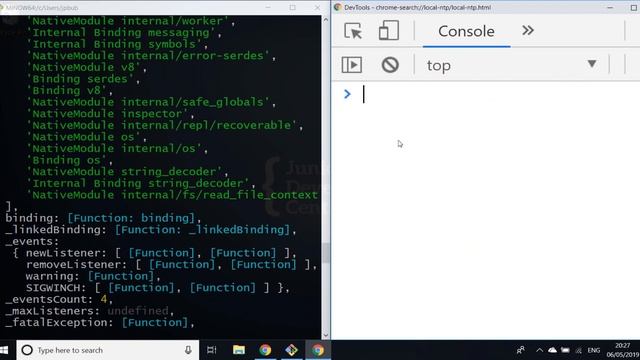Show hidden system tray icons

539,350
